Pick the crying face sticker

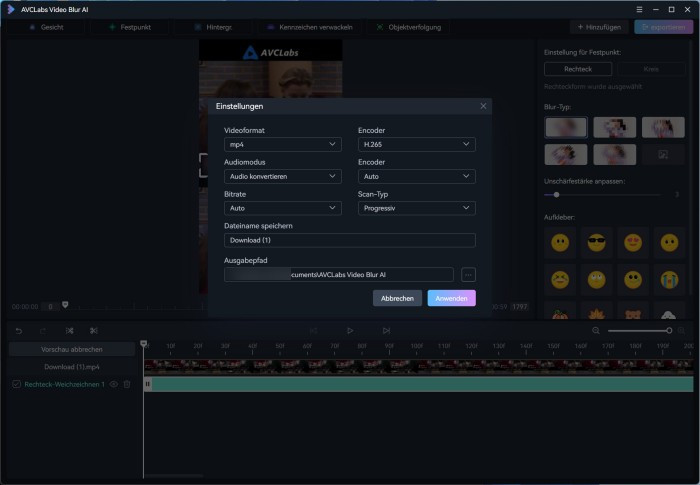pos(669,280)
